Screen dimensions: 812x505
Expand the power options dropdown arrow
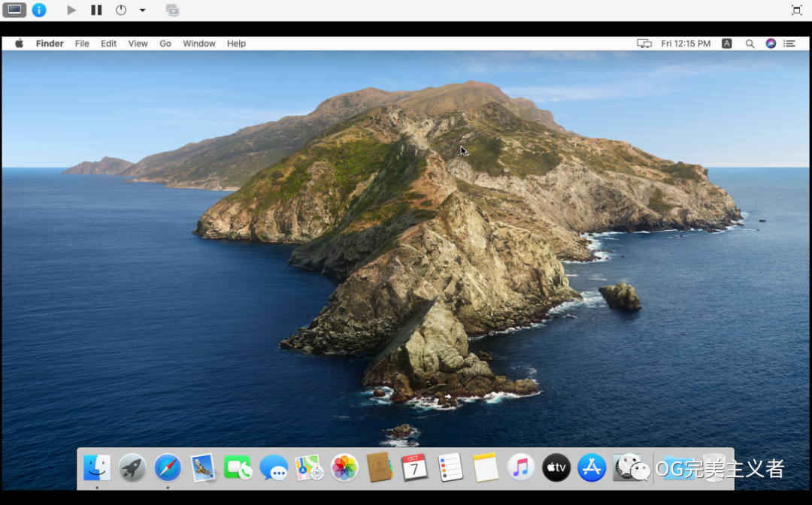click(142, 11)
